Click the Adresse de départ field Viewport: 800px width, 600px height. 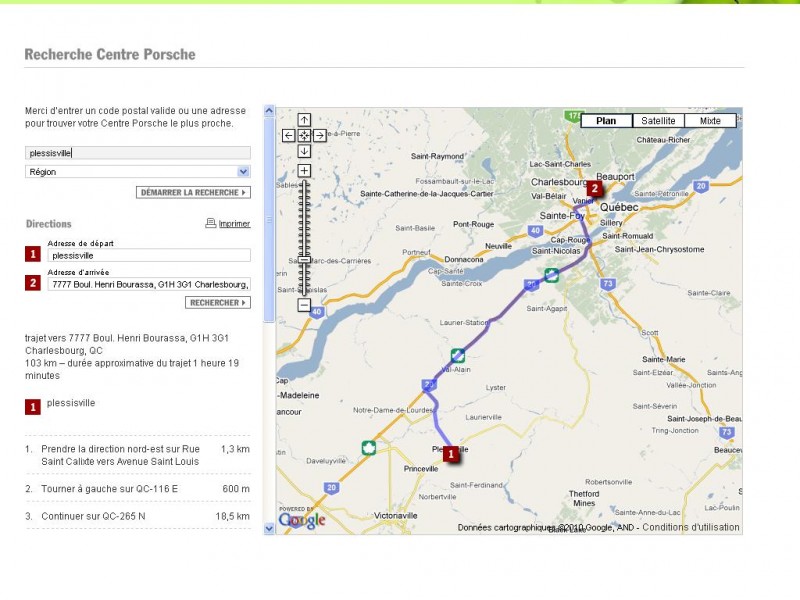click(149, 256)
